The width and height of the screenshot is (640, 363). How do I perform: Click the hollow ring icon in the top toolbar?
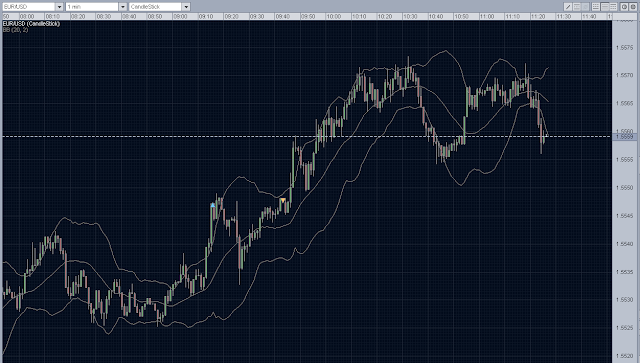point(624,7)
